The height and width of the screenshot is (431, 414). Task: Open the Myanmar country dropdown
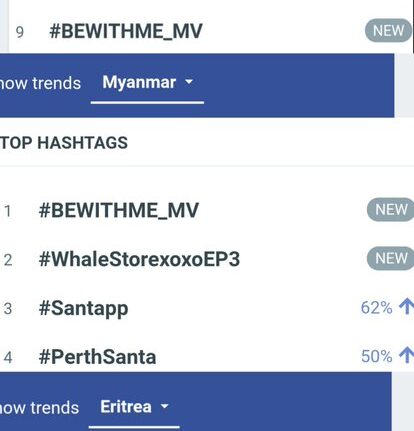click(147, 83)
